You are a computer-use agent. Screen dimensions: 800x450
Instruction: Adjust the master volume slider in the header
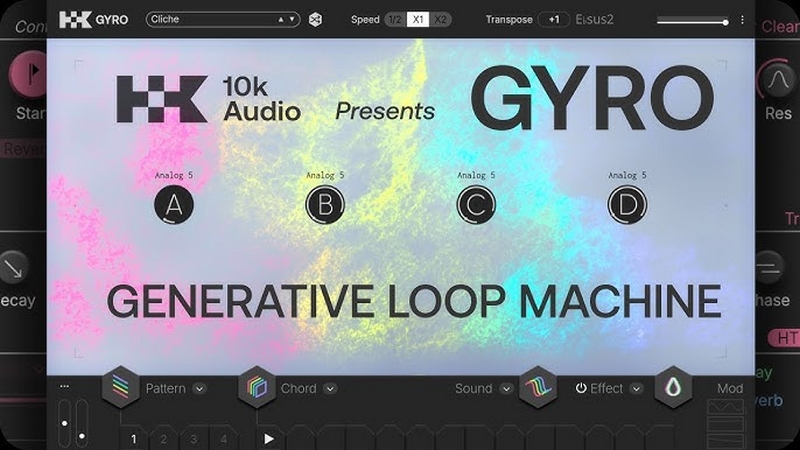click(x=693, y=21)
